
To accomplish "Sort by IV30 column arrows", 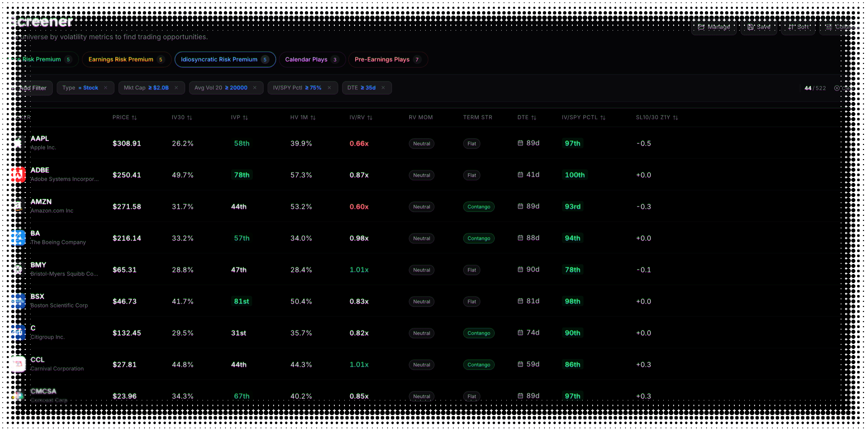I will (x=190, y=118).
